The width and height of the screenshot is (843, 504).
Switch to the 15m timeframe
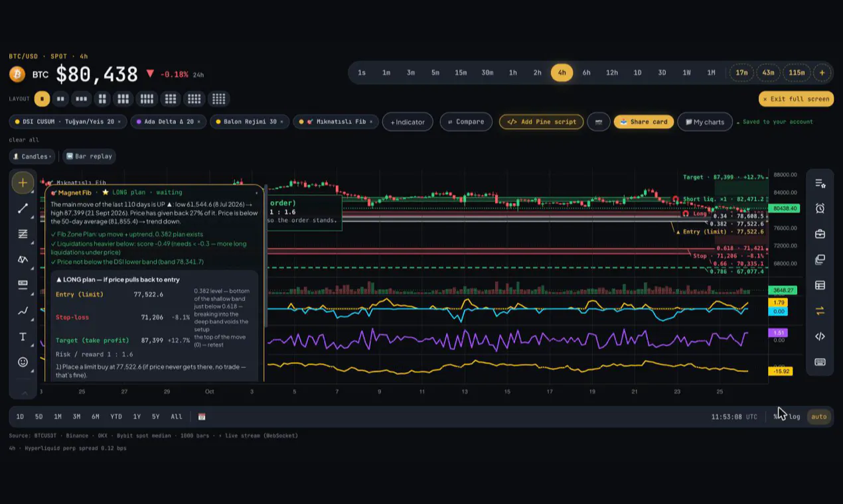point(461,73)
